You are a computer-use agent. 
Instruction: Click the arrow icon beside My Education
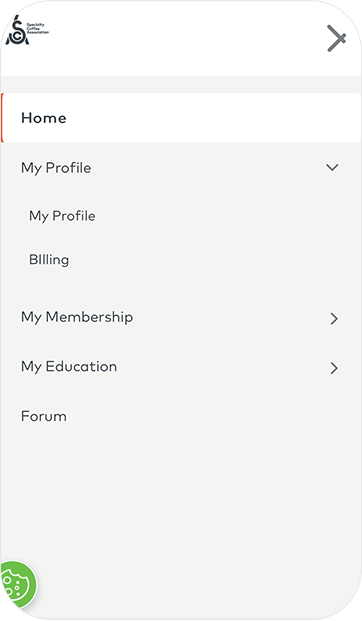(334, 368)
